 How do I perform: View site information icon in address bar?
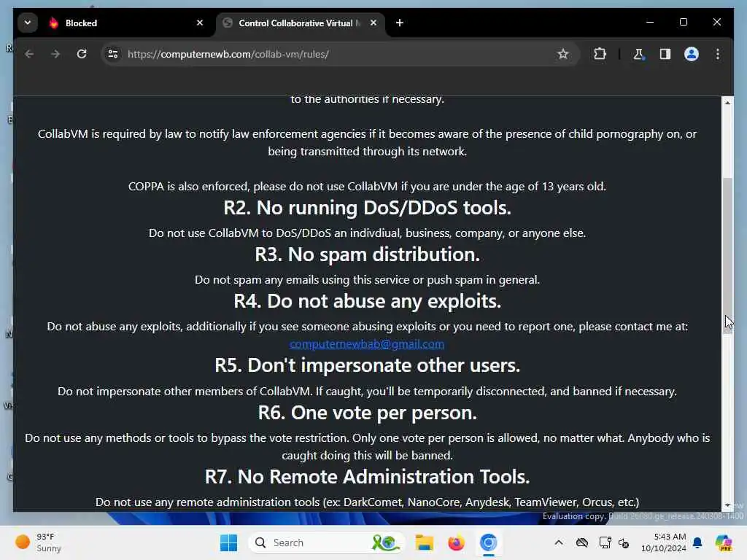tap(113, 54)
